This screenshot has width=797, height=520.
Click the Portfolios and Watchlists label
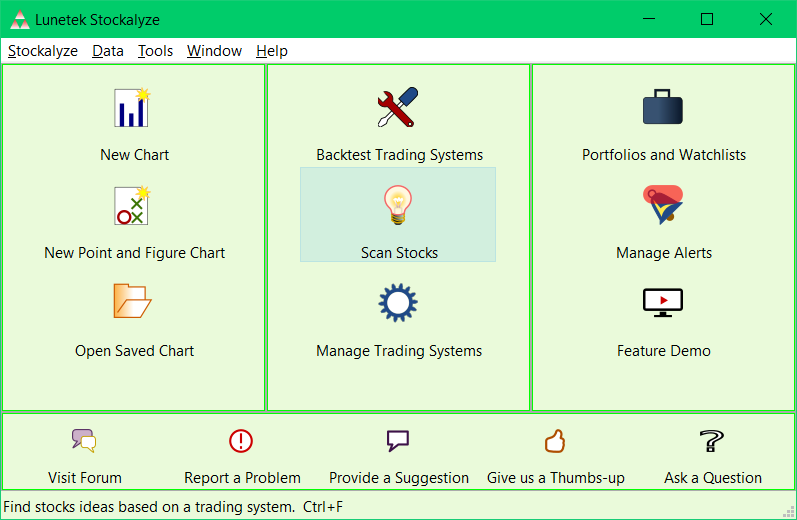pyautogui.click(x=664, y=155)
